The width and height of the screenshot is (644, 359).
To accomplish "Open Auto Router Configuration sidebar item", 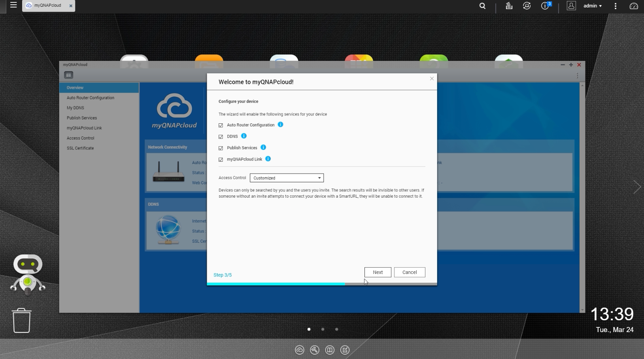I will click(x=99, y=98).
